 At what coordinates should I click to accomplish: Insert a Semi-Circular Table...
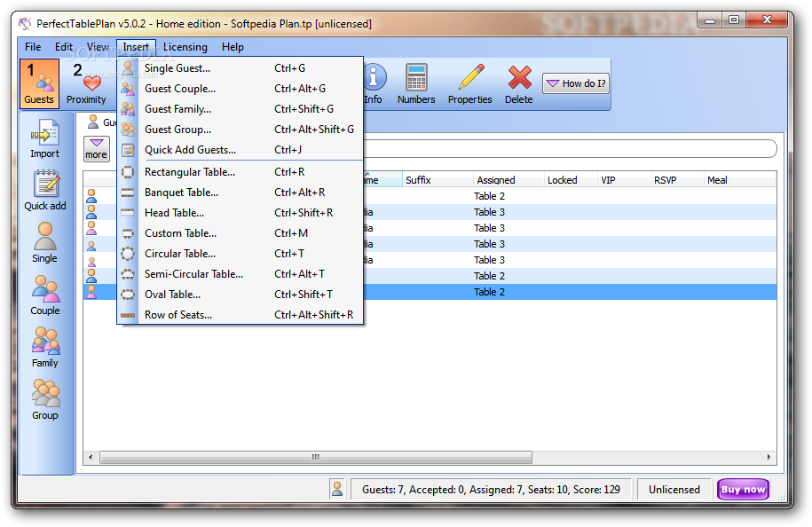(x=240, y=274)
